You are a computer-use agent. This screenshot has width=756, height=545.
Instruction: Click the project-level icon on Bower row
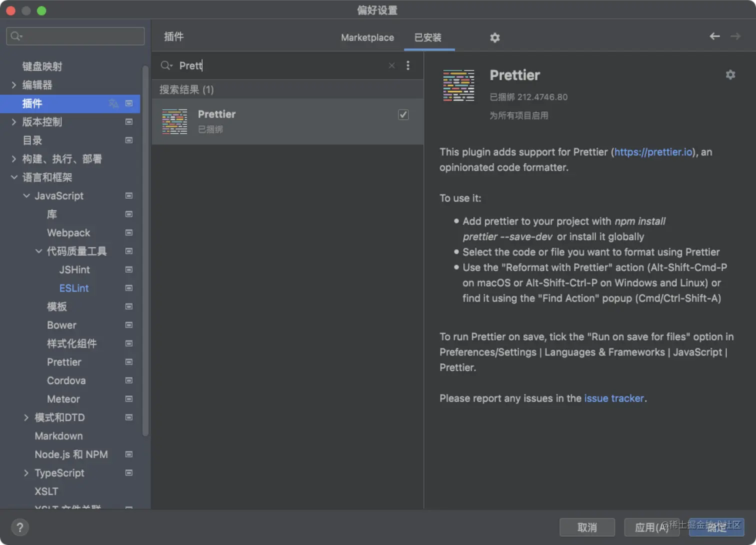[x=129, y=325]
